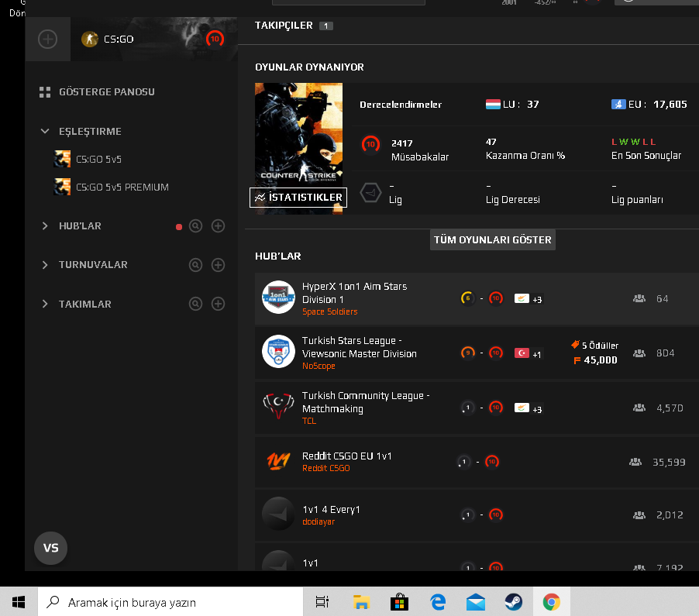
Task: Open Reddit CSGO organizer link
Action: coord(326,468)
